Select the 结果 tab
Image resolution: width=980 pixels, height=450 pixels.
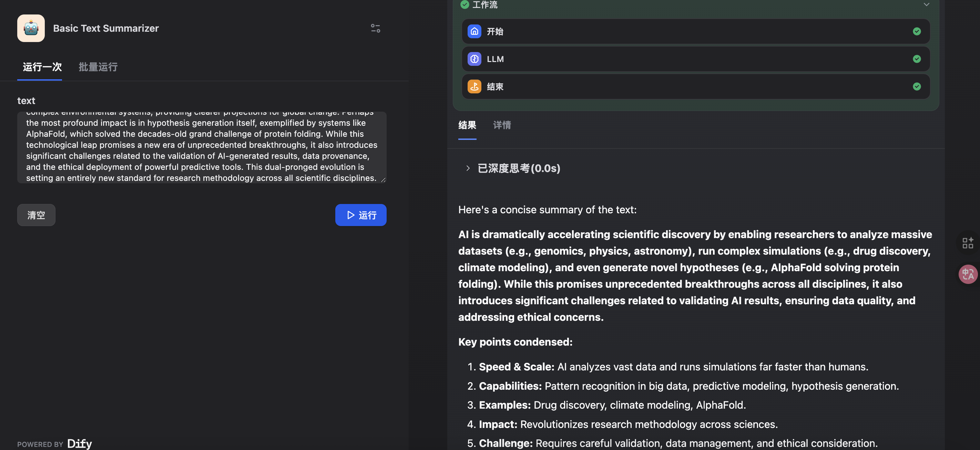tap(467, 125)
